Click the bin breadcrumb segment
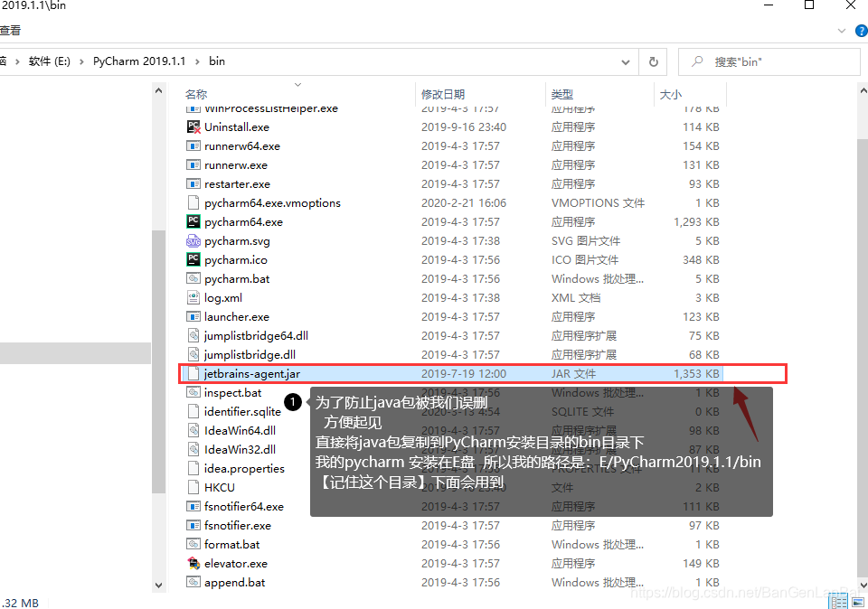Screen dimensions: 868x609 [217, 61]
